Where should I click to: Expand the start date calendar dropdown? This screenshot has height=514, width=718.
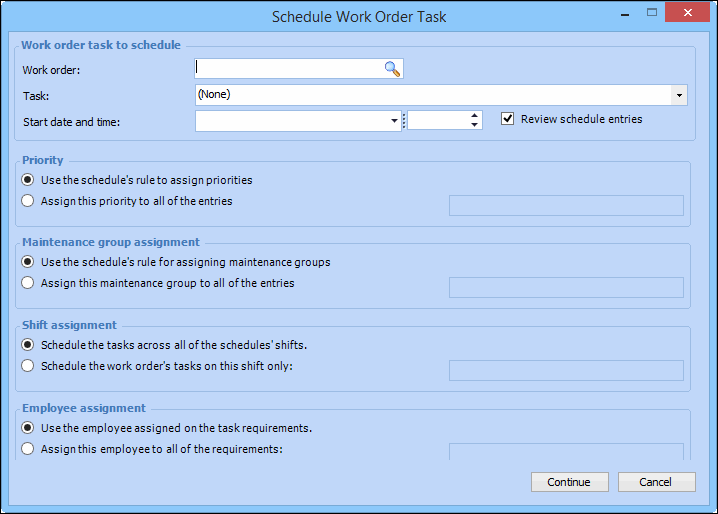point(395,121)
